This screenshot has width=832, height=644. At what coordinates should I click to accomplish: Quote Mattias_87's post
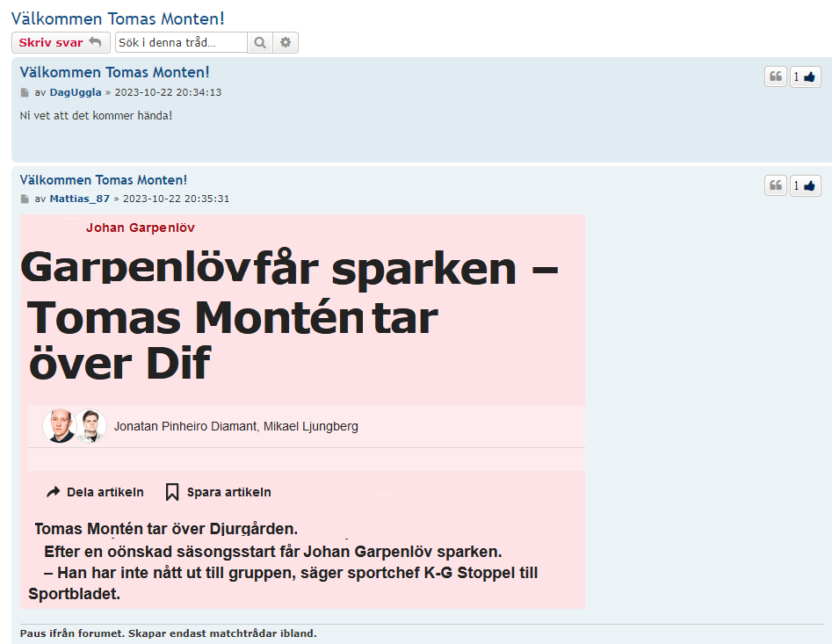(775, 185)
